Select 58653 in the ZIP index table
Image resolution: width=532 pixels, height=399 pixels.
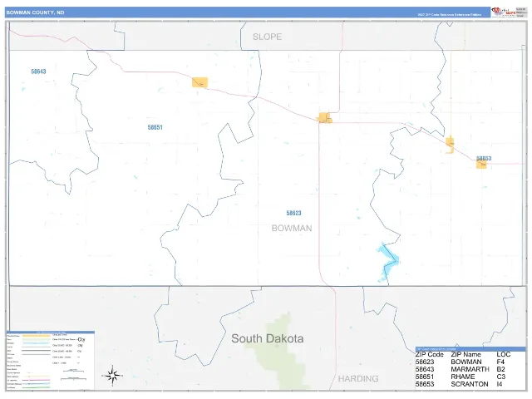pyautogui.click(x=425, y=384)
